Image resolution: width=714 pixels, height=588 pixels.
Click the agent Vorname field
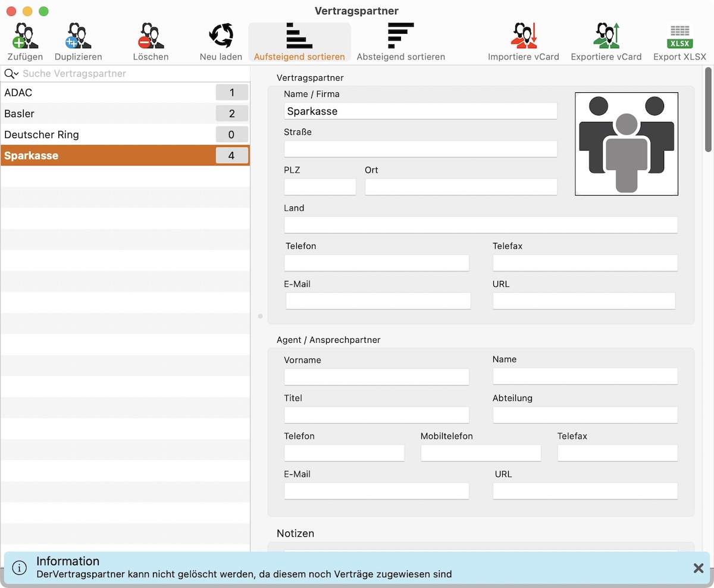(x=377, y=377)
